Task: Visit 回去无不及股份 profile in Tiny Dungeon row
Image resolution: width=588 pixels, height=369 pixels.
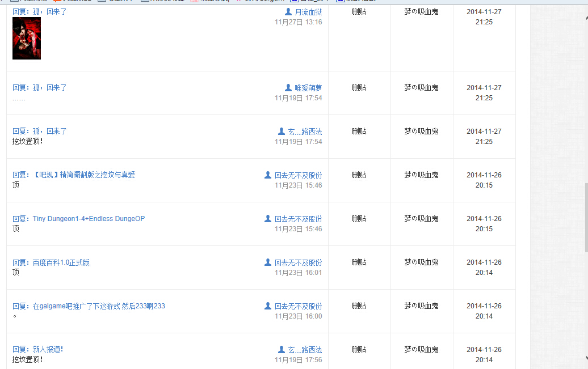Action: 298,219
